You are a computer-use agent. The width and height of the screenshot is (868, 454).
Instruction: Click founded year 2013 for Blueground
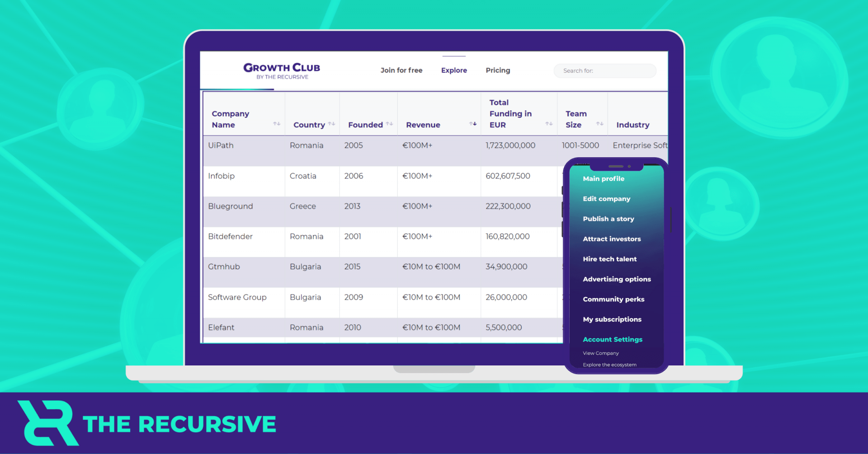coord(352,206)
